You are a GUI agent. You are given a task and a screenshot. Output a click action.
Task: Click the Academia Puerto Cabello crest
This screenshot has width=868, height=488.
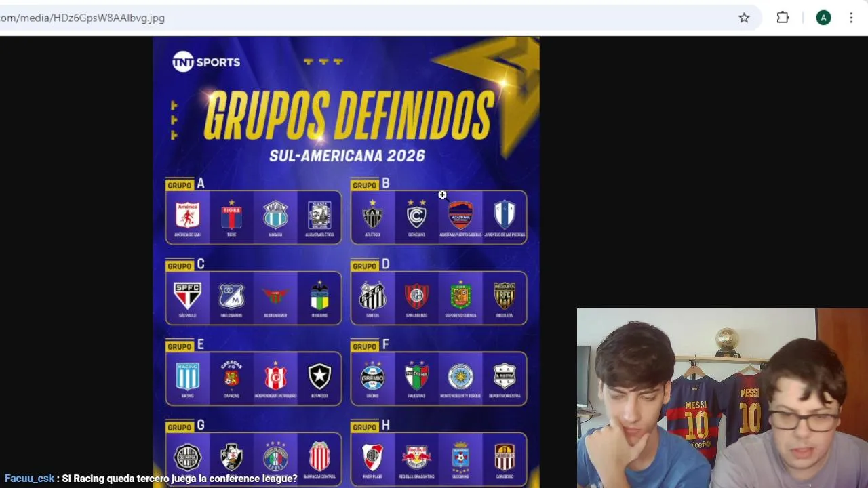tap(460, 215)
